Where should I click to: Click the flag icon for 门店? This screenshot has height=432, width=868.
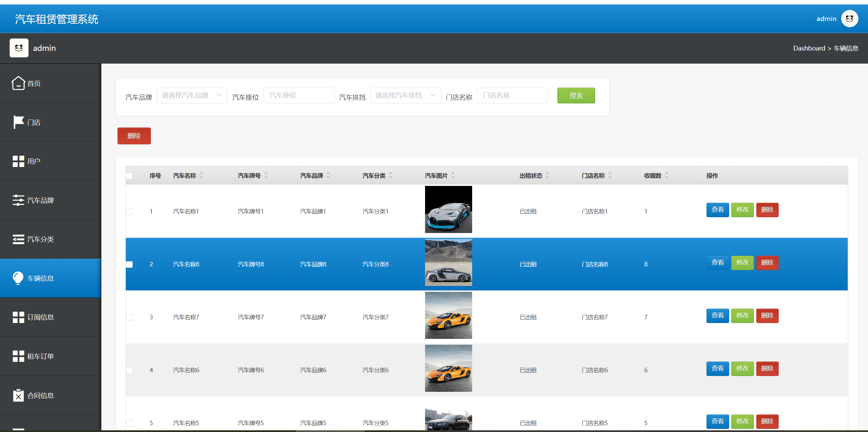pos(18,122)
